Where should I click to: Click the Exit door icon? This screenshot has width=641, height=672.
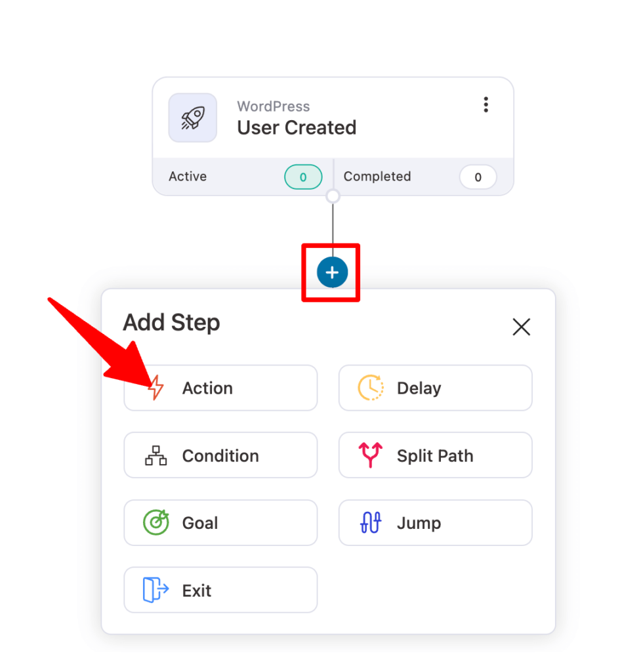pos(155,590)
